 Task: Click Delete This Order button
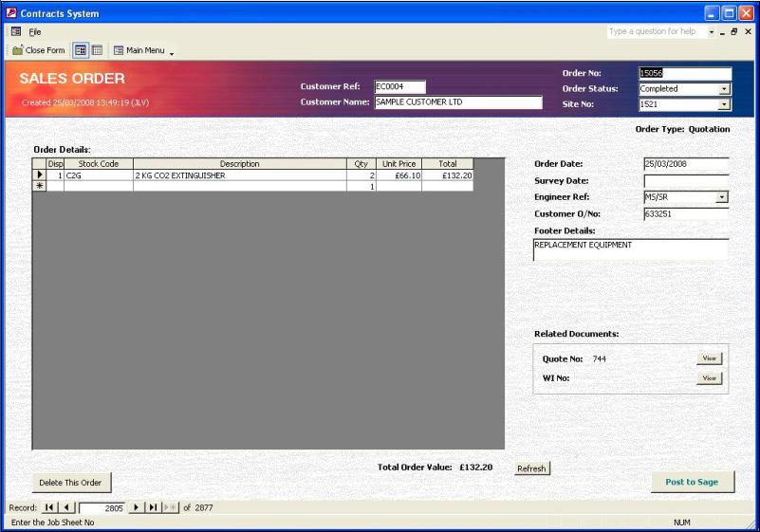[70, 483]
